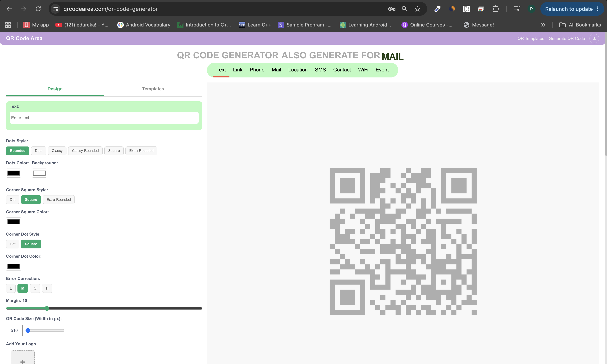Click the QR Code Area logo text
The height and width of the screenshot is (364, 607).
click(x=24, y=38)
